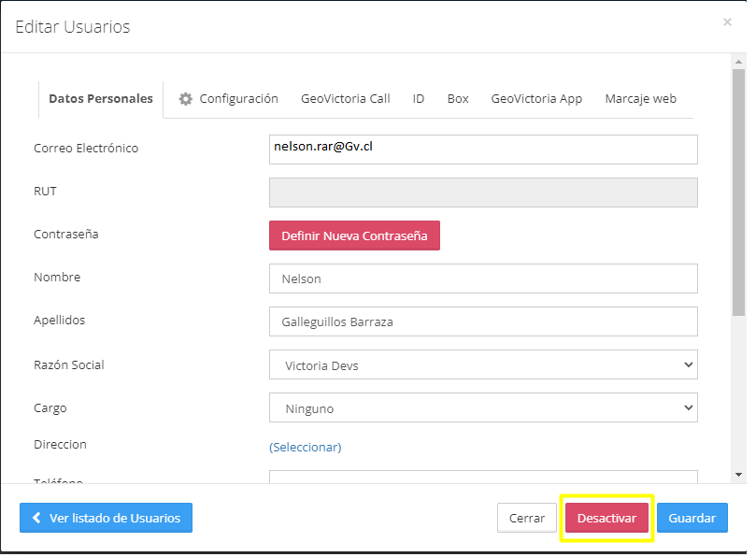756x557 pixels.
Task: Click the (Seleccionar) link for Direccion
Action: tap(306, 448)
